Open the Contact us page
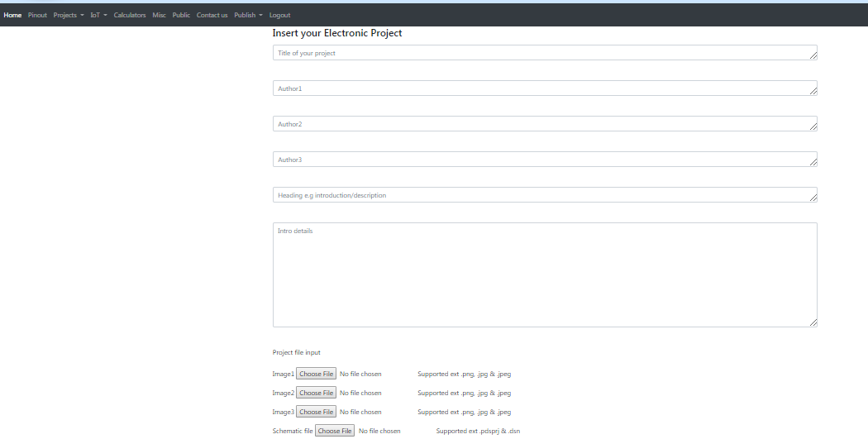The width and height of the screenshot is (868, 439). tap(212, 15)
